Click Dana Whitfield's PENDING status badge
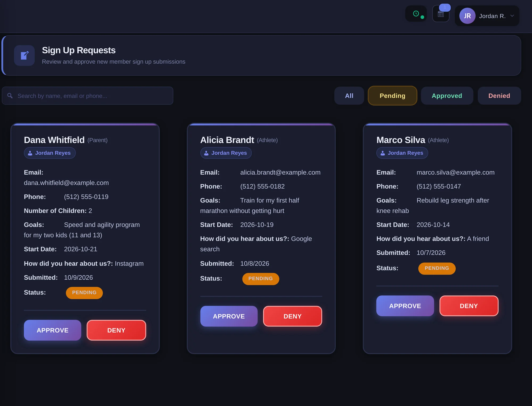The width and height of the screenshot is (532, 406). [84, 293]
